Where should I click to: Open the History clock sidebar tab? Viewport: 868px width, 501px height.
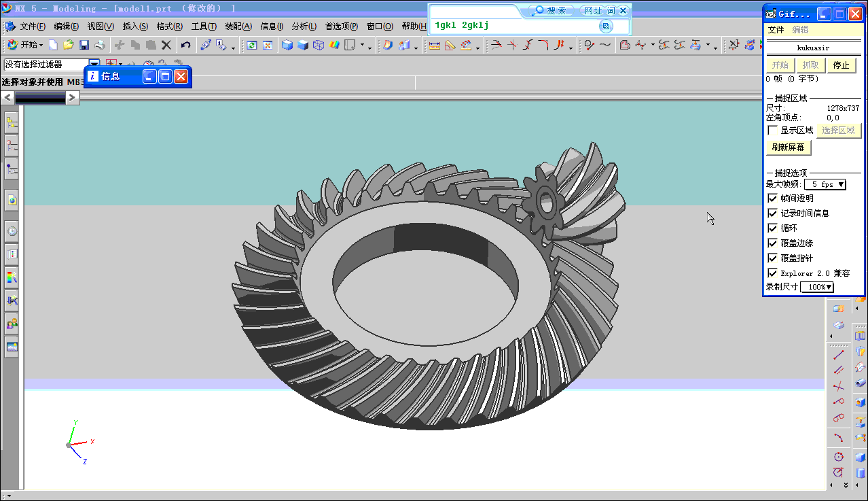pos(12,231)
